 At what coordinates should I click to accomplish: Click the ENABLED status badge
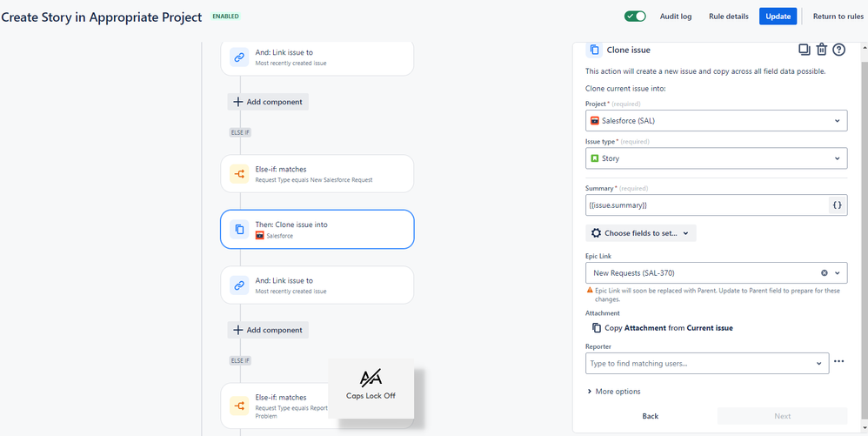pyautogui.click(x=226, y=17)
